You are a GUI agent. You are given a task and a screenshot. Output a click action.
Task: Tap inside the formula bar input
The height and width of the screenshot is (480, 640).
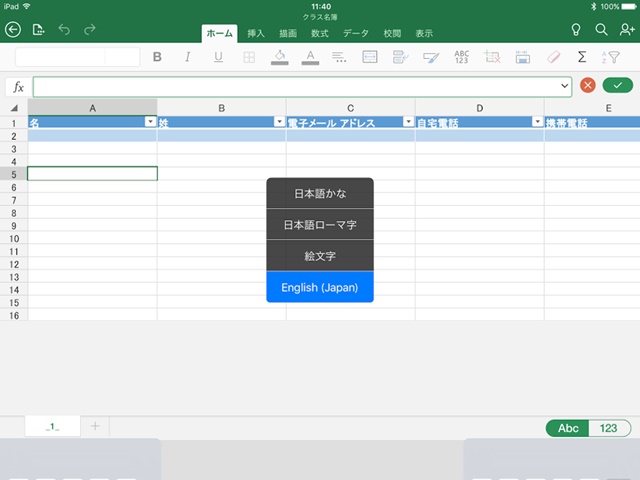click(302, 87)
